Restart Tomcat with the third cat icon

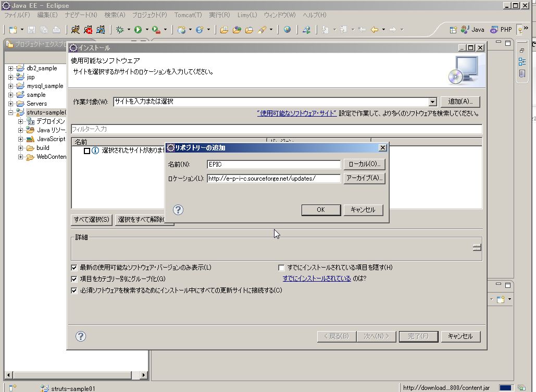tap(101, 30)
